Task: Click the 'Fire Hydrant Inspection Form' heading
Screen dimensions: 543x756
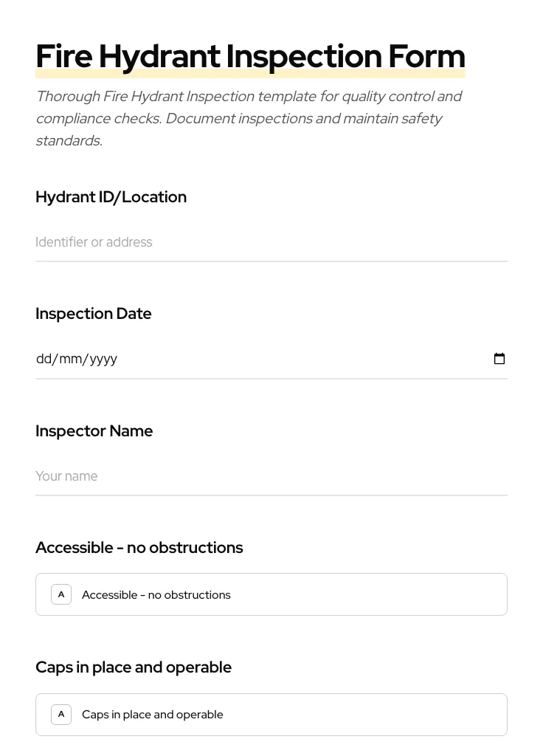Action: (x=250, y=55)
